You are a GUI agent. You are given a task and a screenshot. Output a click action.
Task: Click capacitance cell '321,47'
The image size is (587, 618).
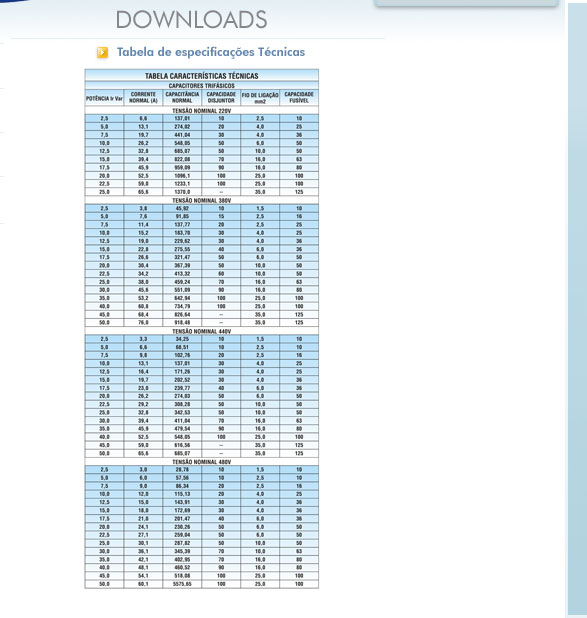[182, 257]
